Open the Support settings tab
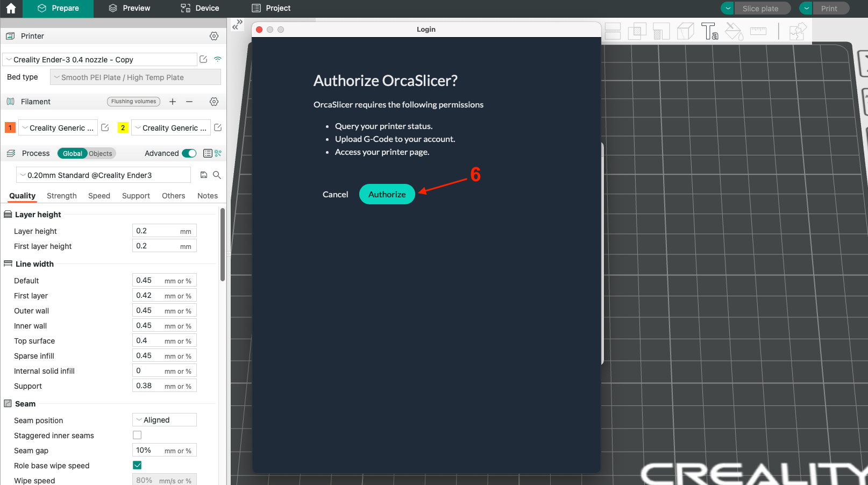The width and height of the screenshot is (868, 485). pos(136,196)
